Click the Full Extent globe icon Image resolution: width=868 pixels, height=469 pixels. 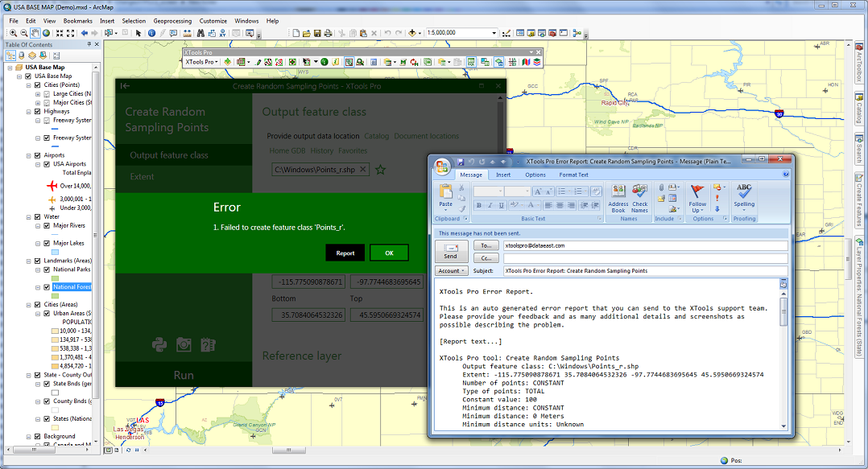46,33
